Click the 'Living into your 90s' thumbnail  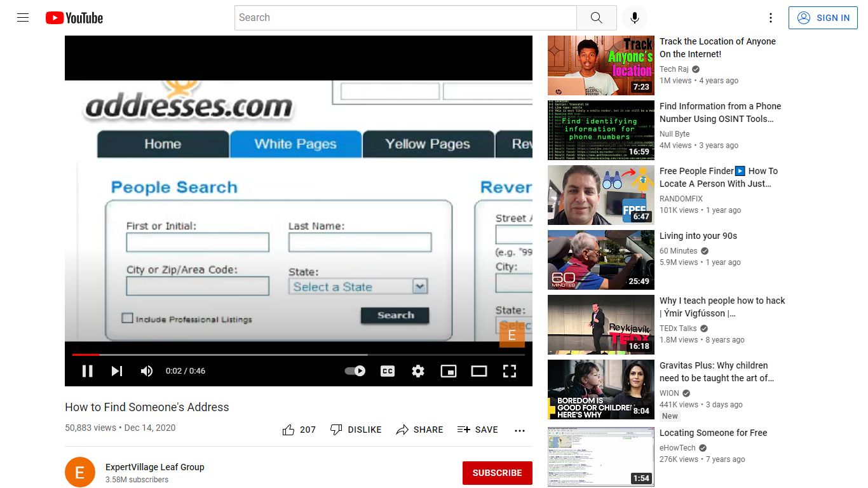pyautogui.click(x=601, y=260)
